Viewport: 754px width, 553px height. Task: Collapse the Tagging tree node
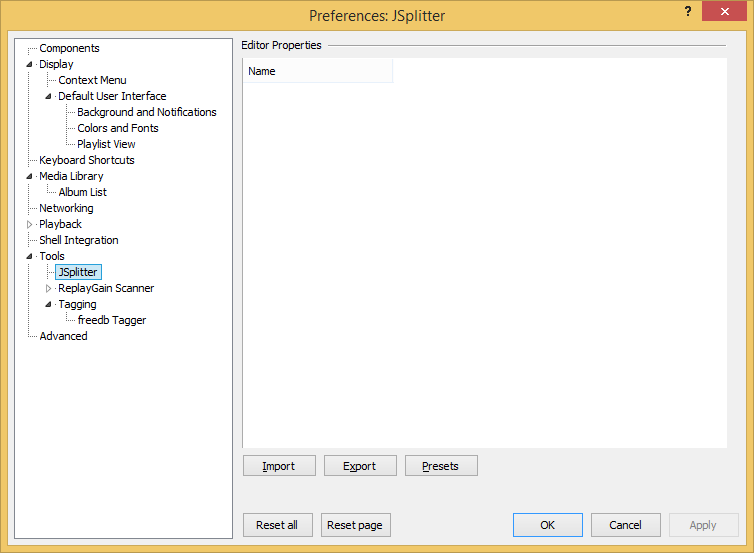coord(48,304)
